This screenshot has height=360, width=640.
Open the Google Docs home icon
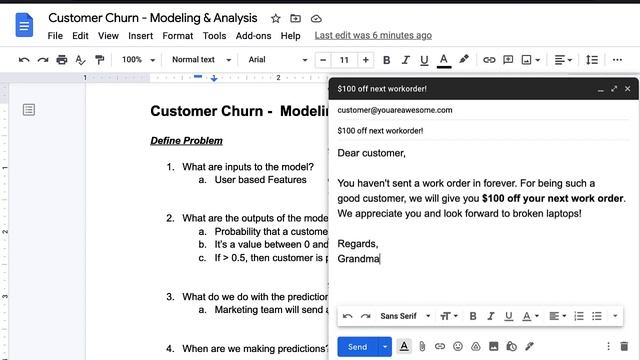24,25
